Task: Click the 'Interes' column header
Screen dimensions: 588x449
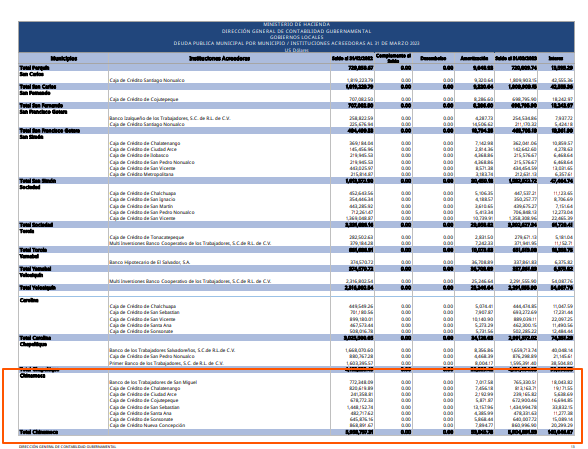Action: click(x=555, y=59)
